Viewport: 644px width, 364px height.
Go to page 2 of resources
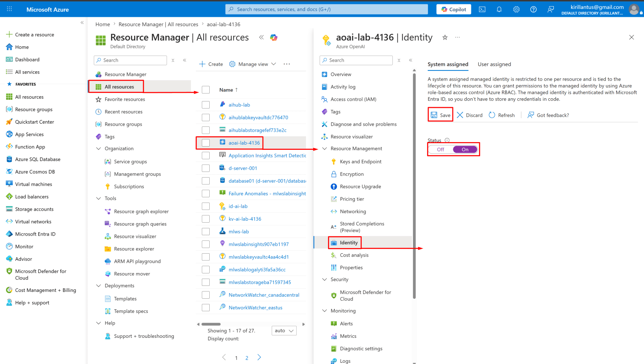tap(247, 358)
